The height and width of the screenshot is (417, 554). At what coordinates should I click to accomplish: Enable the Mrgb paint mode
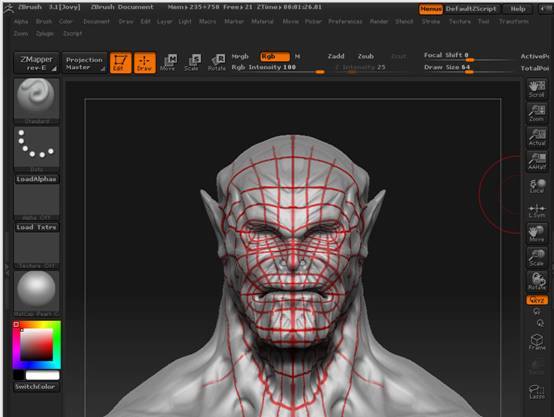pyautogui.click(x=240, y=57)
